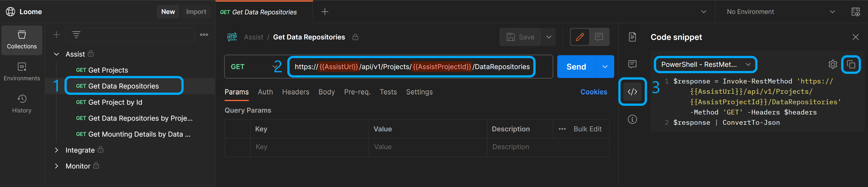Click the Assist breadcrumb link
Viewport: 868px width, 187px height.
pos(253,37)
